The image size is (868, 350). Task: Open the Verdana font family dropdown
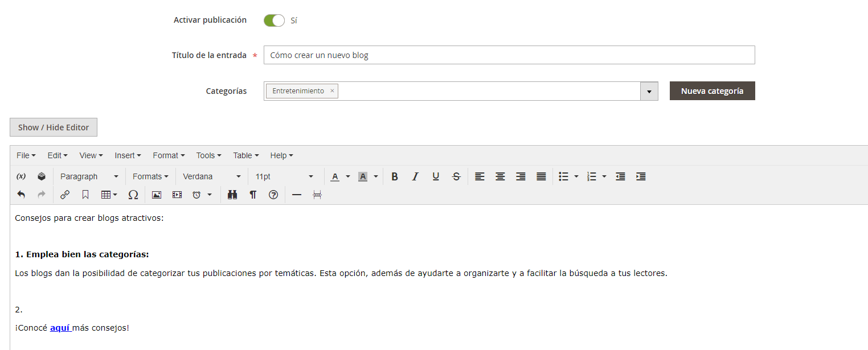click(x=211, y=176)
